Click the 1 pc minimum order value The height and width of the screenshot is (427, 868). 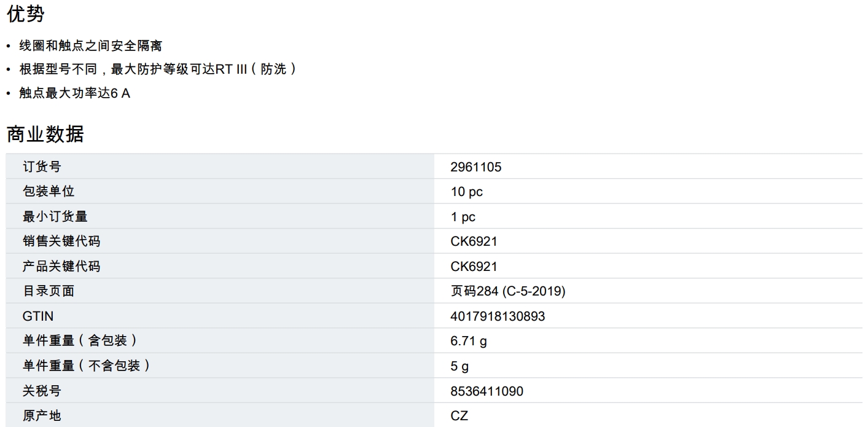[463, 217]
